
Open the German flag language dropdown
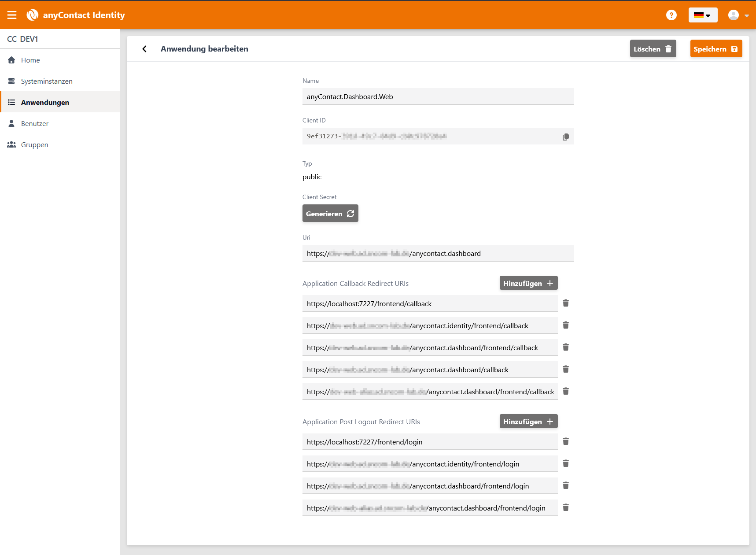point(703,15)
